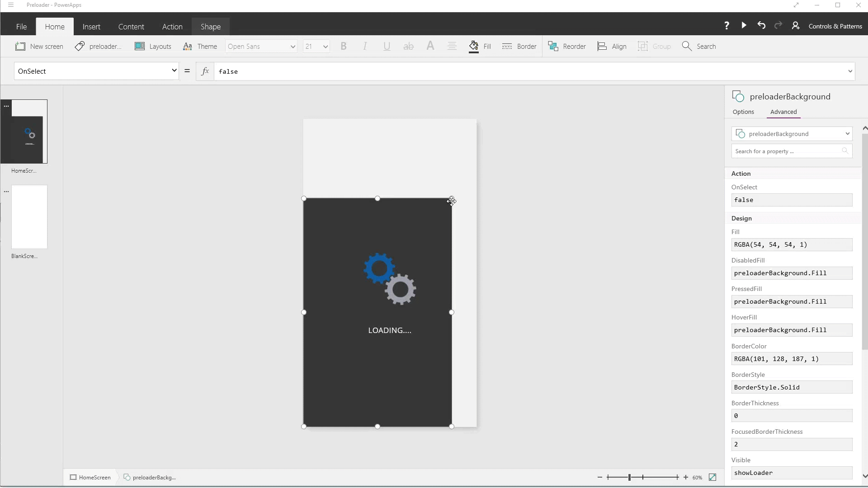This screenshot has width=868, height=488.
Task: Click the New screen button
Action: 39,46
